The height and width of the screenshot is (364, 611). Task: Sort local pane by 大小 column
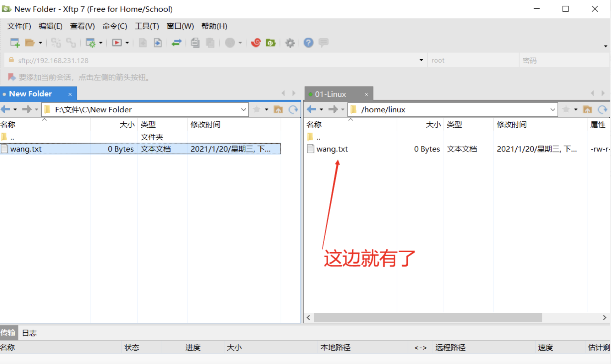click(x=114, y=125)
